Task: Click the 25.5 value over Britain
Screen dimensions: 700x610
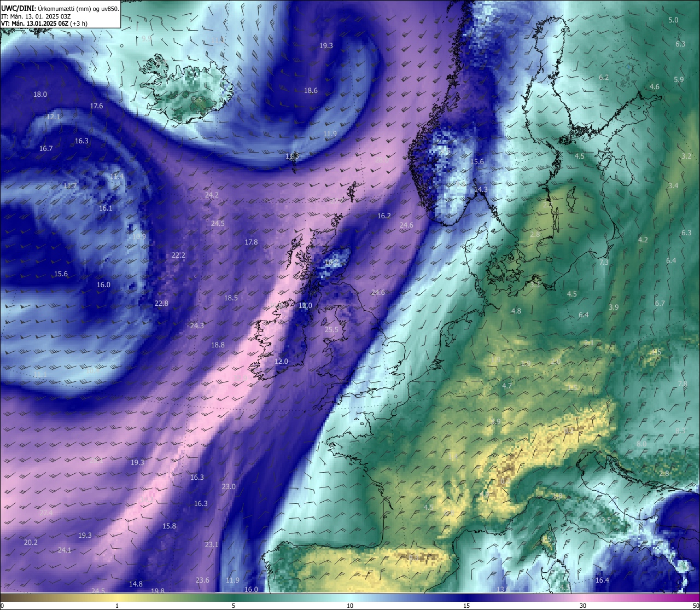Action: tap(331, 330)
